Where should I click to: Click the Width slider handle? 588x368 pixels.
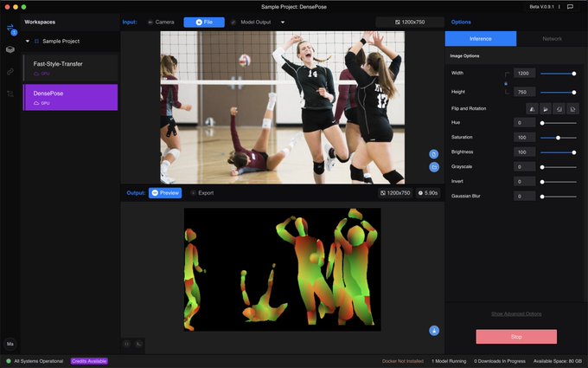(574, 74)
